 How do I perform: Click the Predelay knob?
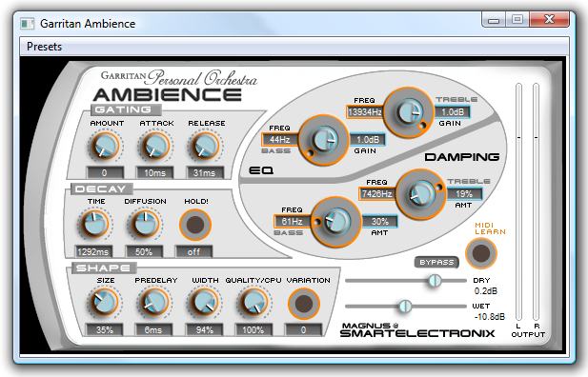click(153, 303)
